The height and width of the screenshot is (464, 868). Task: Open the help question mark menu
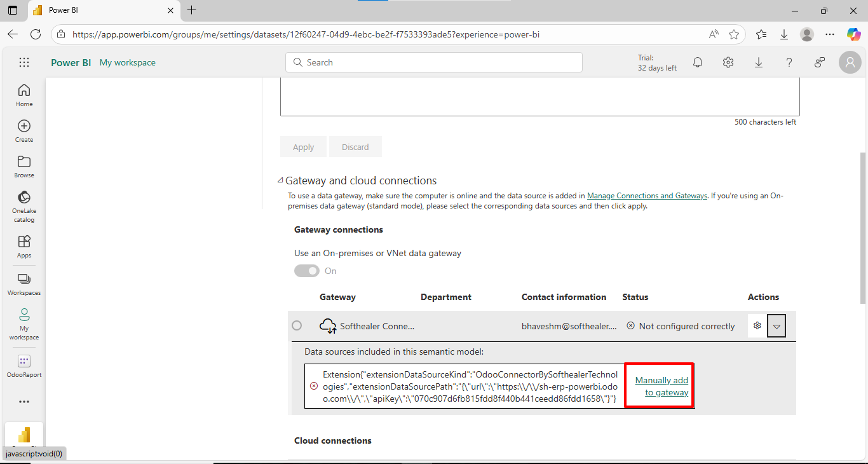point(789,62)
